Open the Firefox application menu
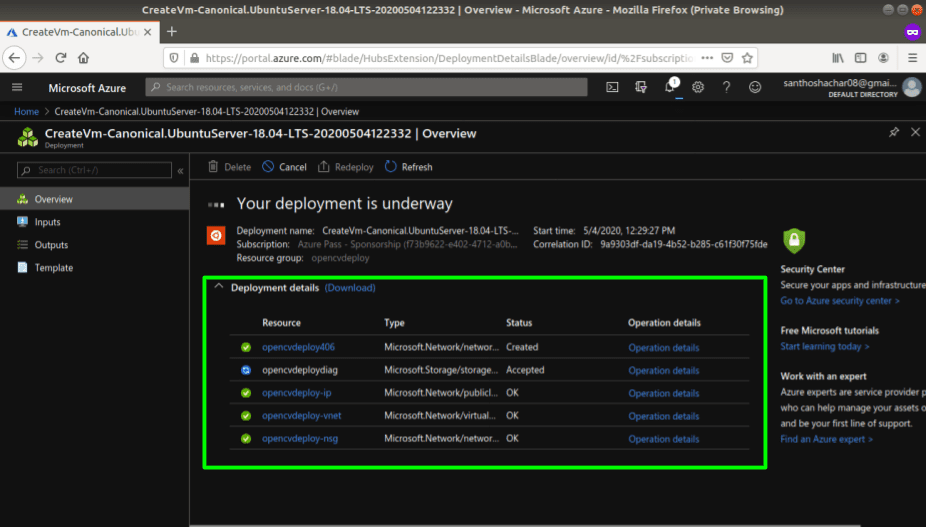This screenshot has height=527, width=926. point(912,58)
